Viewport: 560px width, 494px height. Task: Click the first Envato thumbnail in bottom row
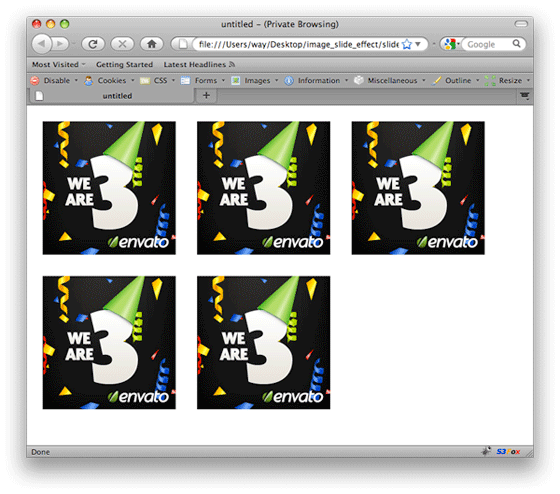click(x=109, y=343)
